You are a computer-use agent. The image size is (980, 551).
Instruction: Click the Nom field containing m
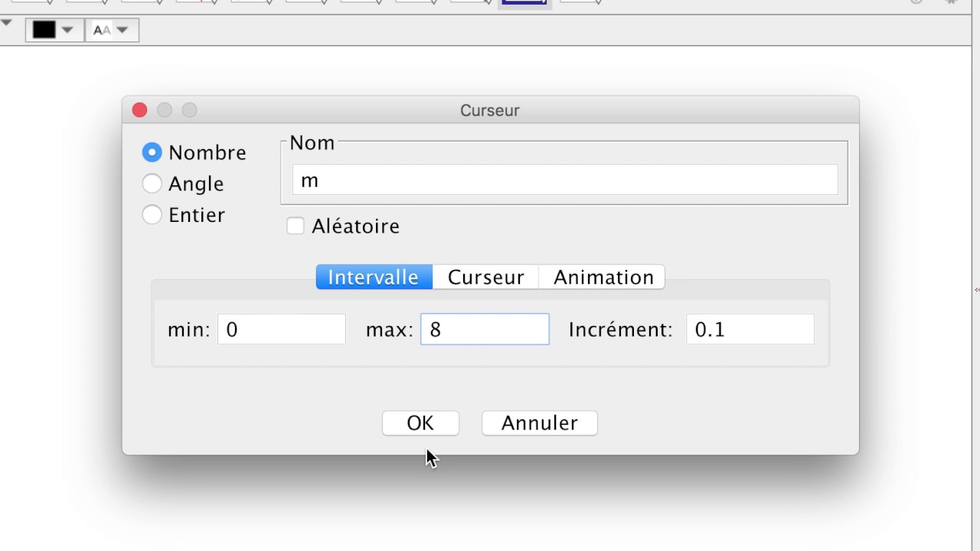click(x=565, y=181)
